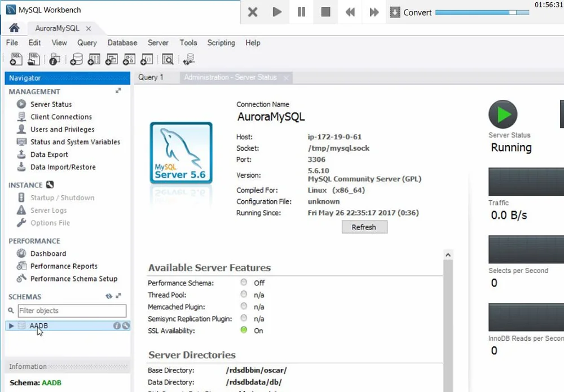Click Thread Pool status indicator

point(244,294)
